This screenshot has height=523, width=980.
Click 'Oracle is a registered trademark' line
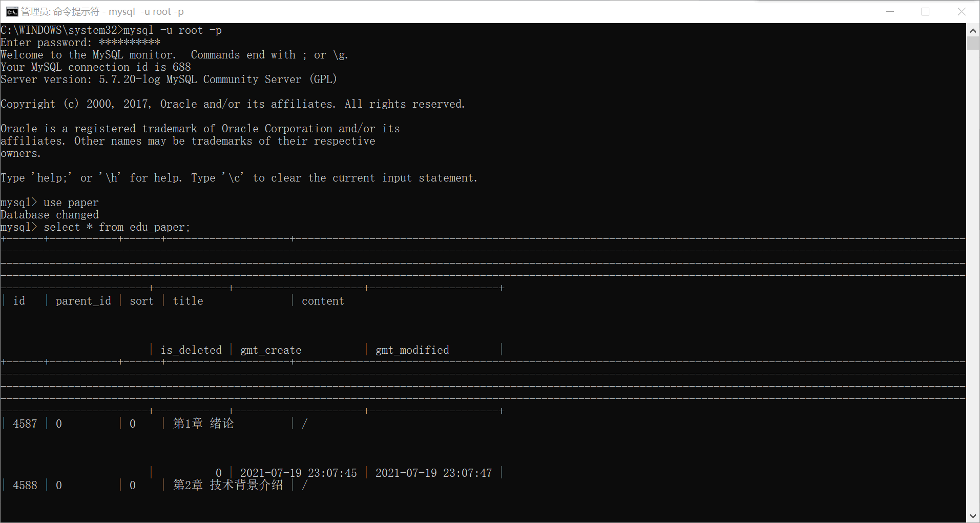tap(200, 129)
